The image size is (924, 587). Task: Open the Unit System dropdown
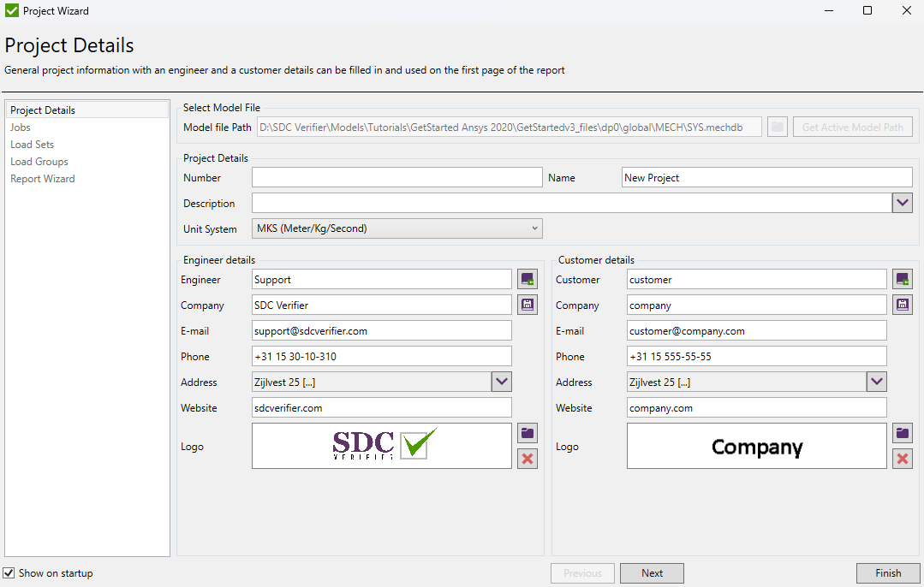coord(535,228)
